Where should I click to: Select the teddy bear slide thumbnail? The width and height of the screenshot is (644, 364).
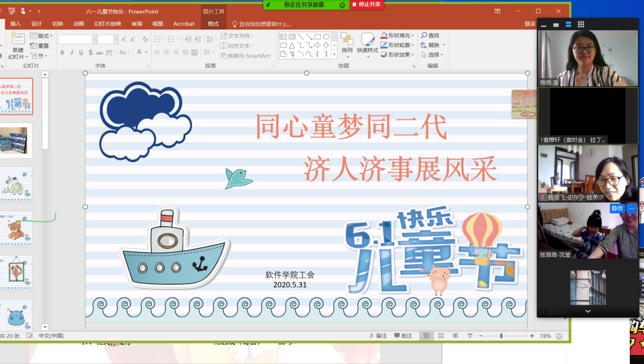point(17,230)
